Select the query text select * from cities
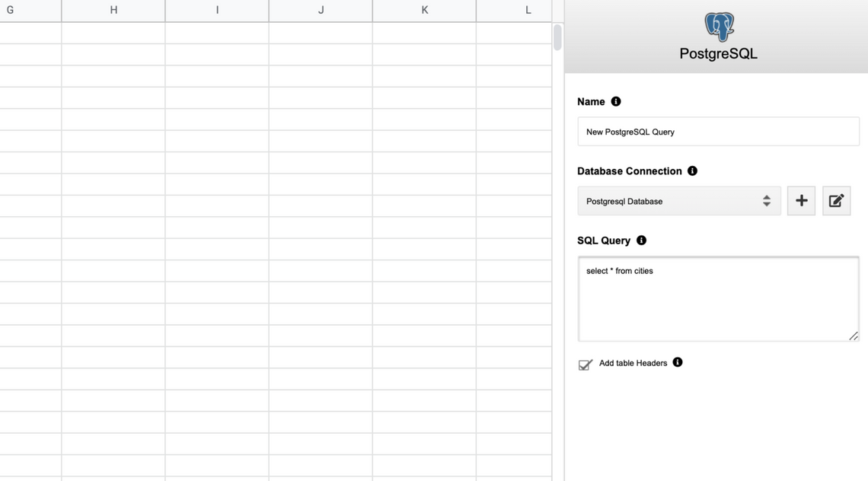868x481 pixels. (618, 270)
